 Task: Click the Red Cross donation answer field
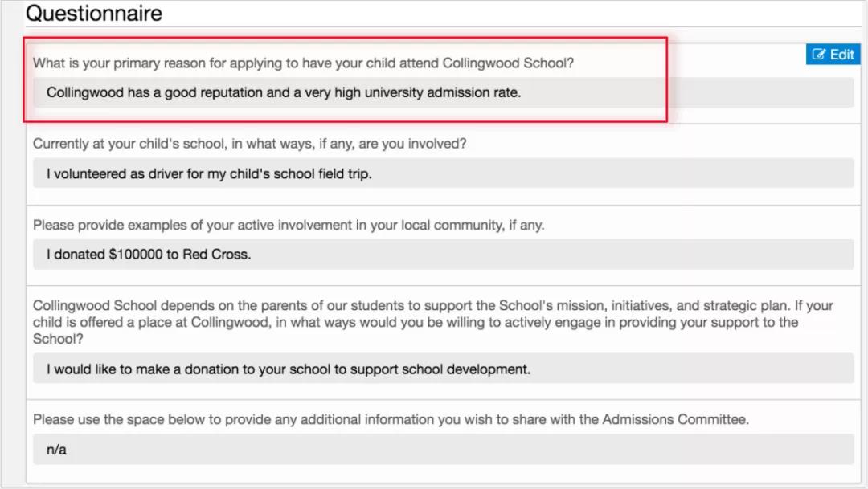tap(443, 255)
